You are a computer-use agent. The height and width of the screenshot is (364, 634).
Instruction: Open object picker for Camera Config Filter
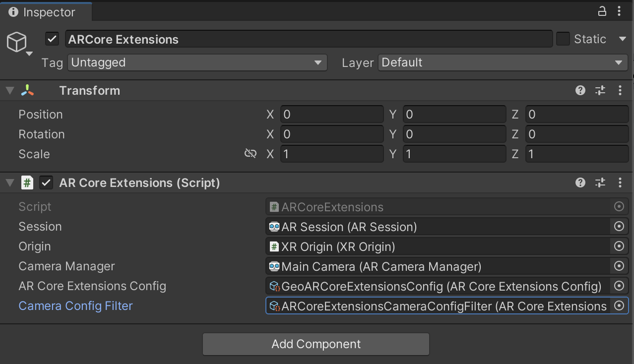(619, 306)
